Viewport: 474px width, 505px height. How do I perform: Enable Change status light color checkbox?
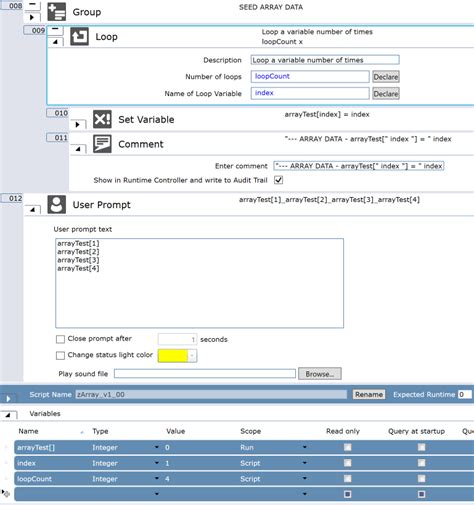pos(60,355)
